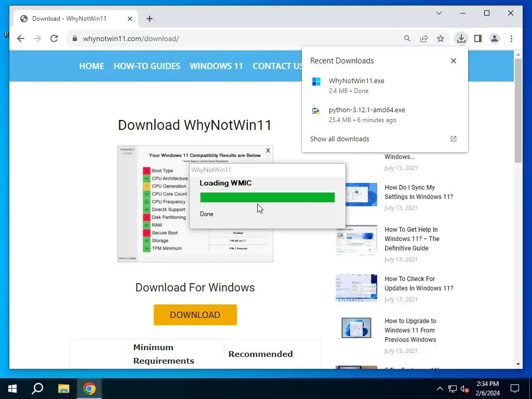Open WhyNotWin11.exe from downloads list
Screen dimensions: 532x399
pos(384,86)
